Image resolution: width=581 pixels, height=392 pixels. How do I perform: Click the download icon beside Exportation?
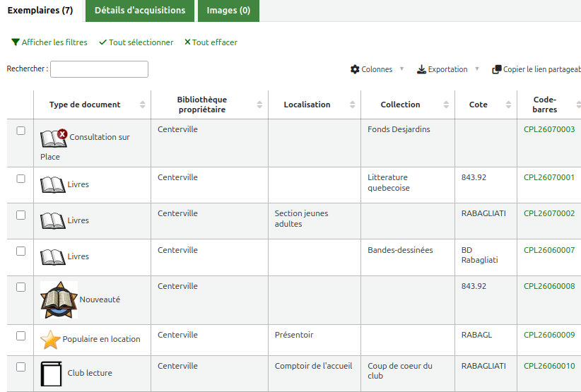click(x=421, y=69)
